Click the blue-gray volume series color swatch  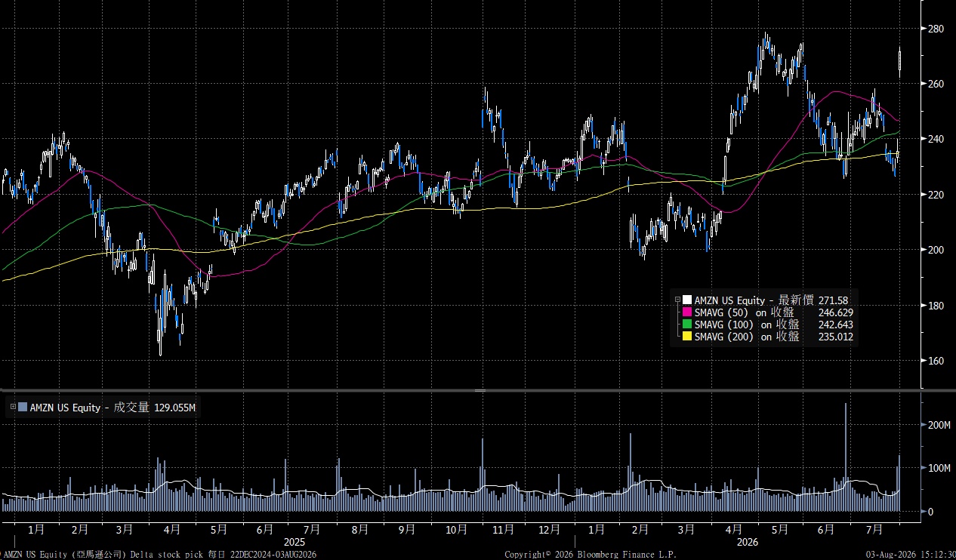(x=23, y=408)
